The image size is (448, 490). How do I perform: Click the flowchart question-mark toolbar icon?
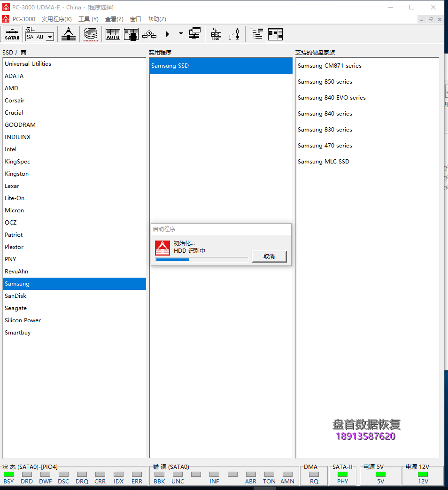click(149, 34)
